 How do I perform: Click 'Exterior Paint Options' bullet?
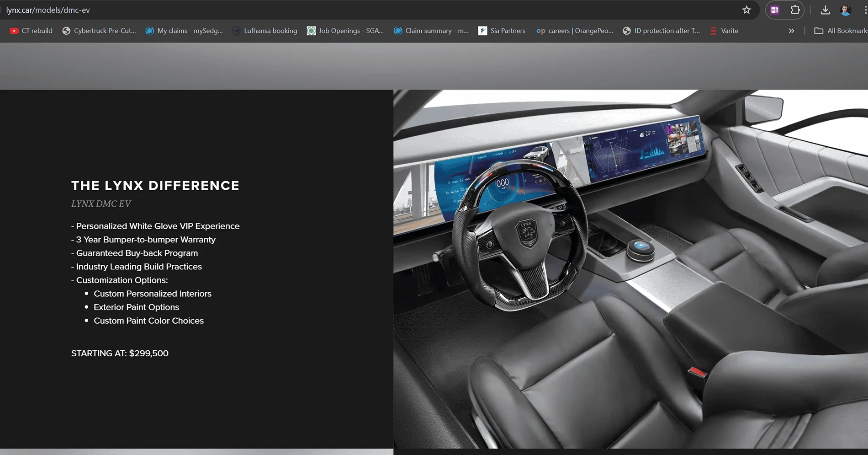(x=136, y=307)
